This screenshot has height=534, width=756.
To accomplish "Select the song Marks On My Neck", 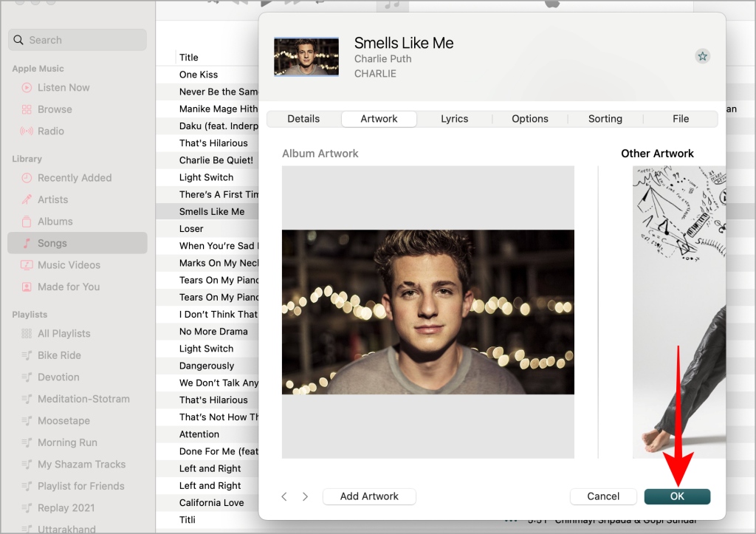I will click(x=219, y=263).
